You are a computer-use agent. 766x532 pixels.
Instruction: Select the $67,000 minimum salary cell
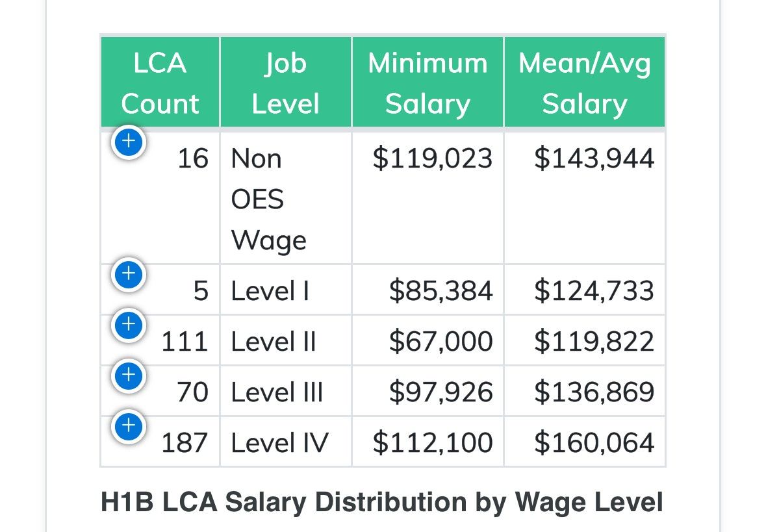pos(428,340)
